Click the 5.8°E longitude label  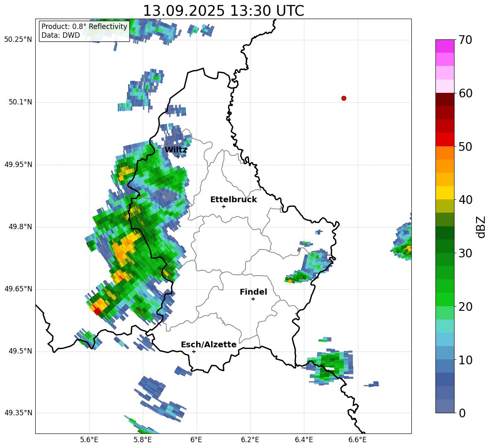pos(143,440)
